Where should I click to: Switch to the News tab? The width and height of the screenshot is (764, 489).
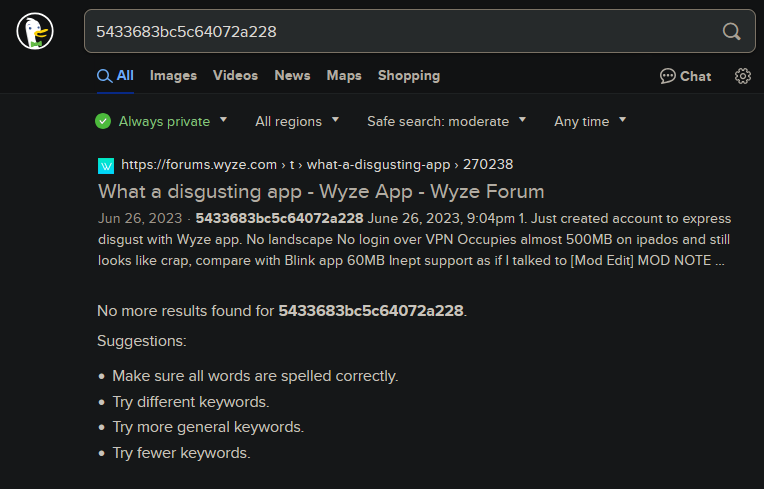[292, 75]
